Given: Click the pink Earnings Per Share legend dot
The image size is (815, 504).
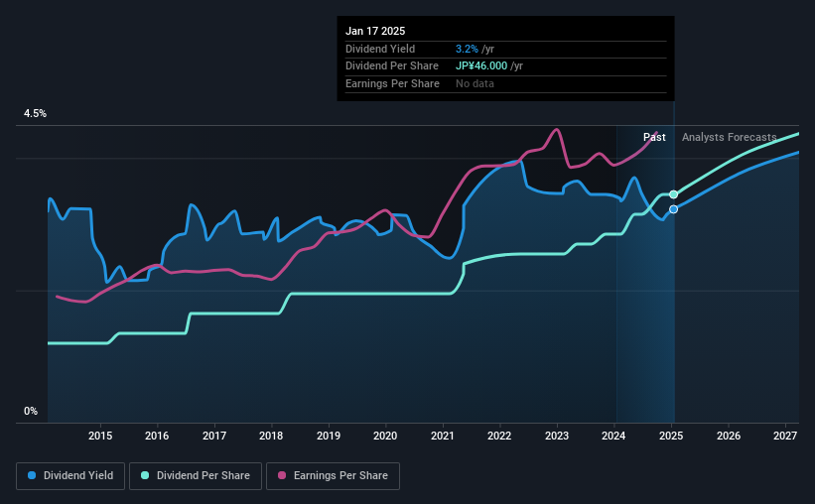Looking at the screenshot, I should tap(282, 475).
